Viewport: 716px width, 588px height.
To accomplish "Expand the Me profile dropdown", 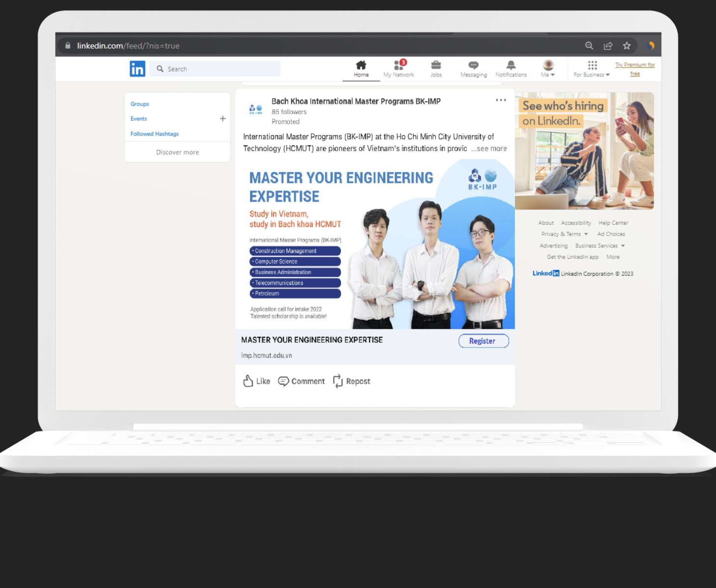I will pos(548,68).
